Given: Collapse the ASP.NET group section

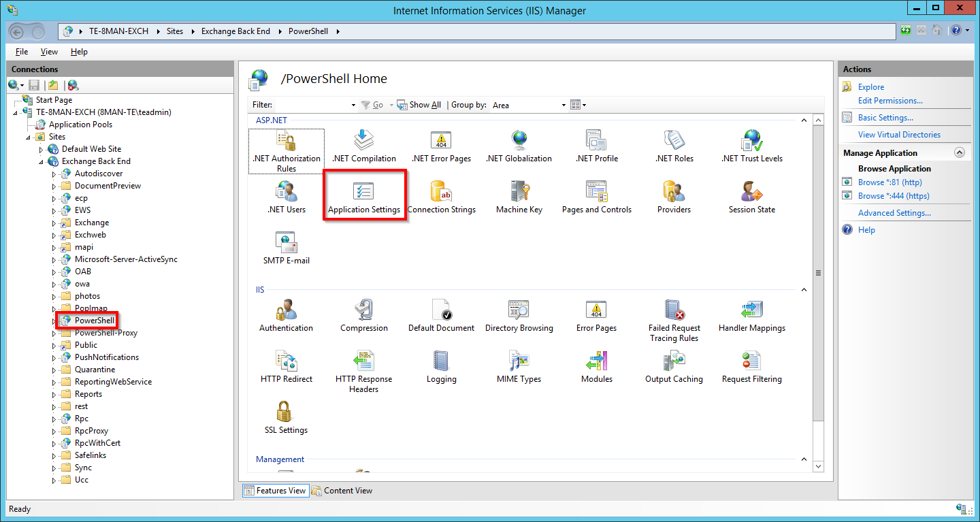Looking at the screenshot, I should 804,120.
